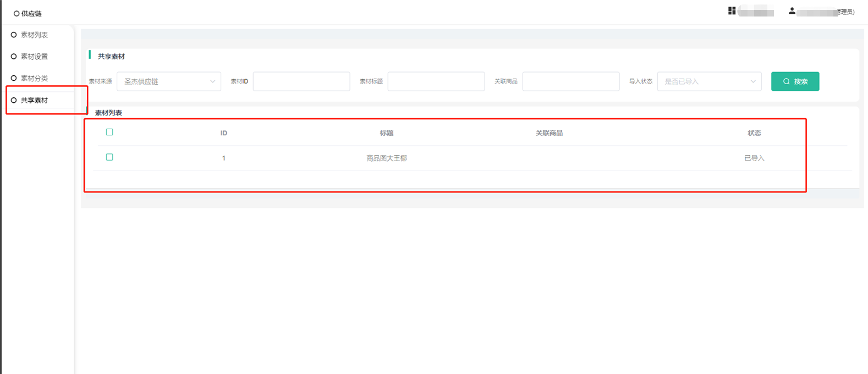Screen dimensions: 868x374
Task: Check the checkbox for row ID 1
Action: (109, 157)
